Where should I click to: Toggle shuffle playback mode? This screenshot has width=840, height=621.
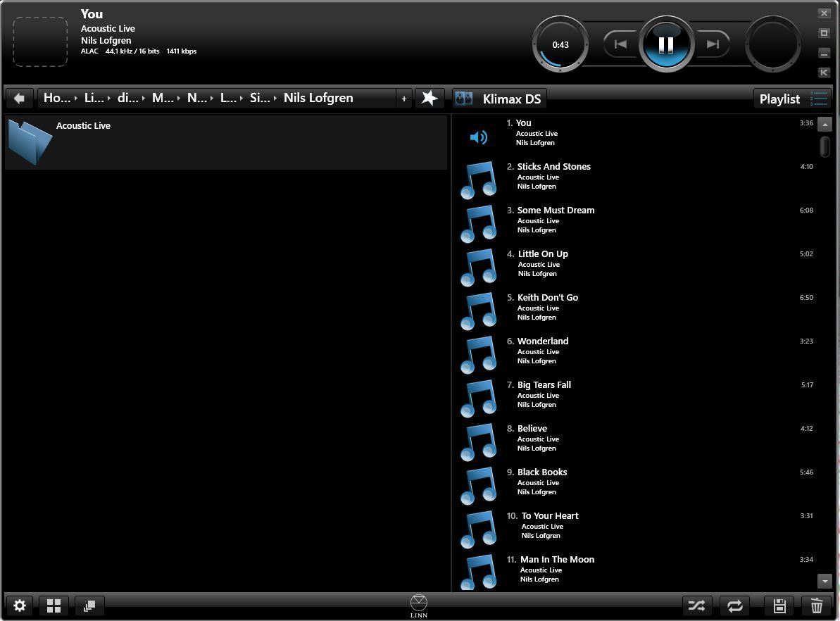696,606
